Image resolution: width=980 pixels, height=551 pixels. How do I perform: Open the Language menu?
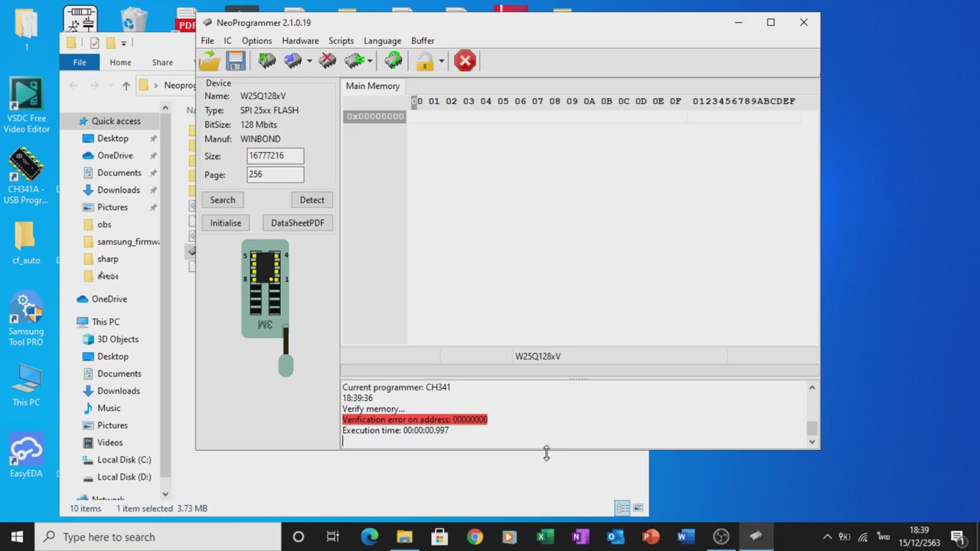point(382,41)
